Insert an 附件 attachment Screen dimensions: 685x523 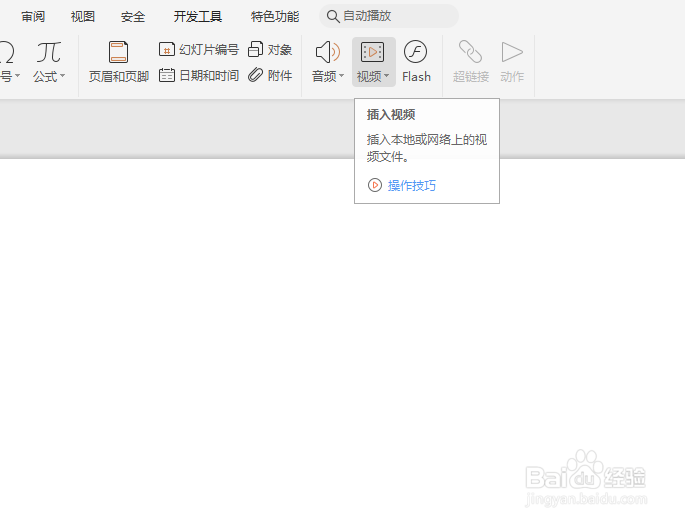coord(270,76)
